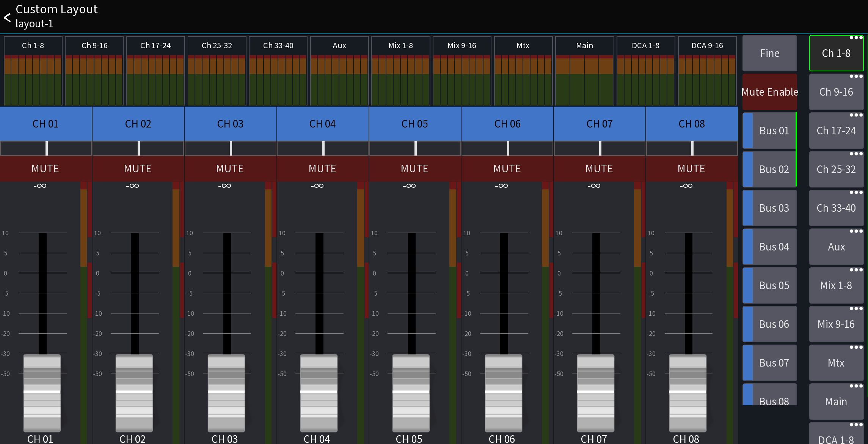Toggle the Mute Enable button
This screenshot has height=444, width=868.
click(769, 91)
